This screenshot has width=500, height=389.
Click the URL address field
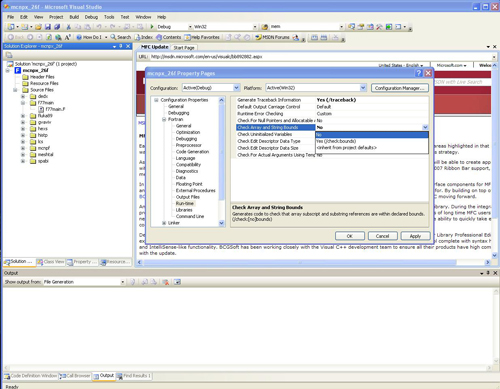[x=322, y=57]
